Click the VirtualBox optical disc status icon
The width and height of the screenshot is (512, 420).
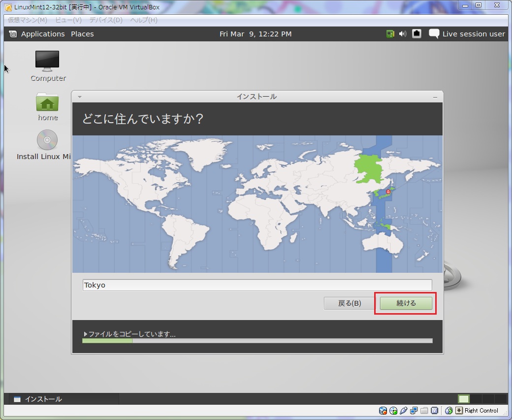coord(393,411)
